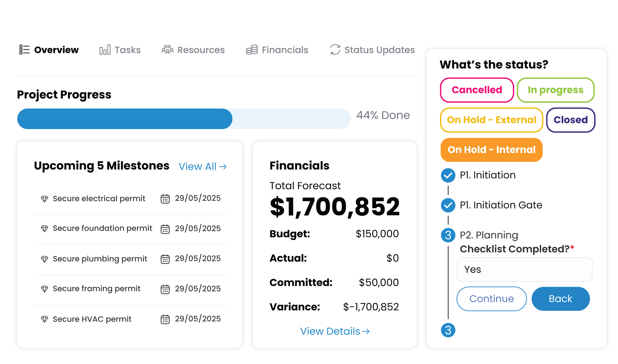
Task: Click calendar icon for Secure foundation permit
Action: tap(165, 229)
